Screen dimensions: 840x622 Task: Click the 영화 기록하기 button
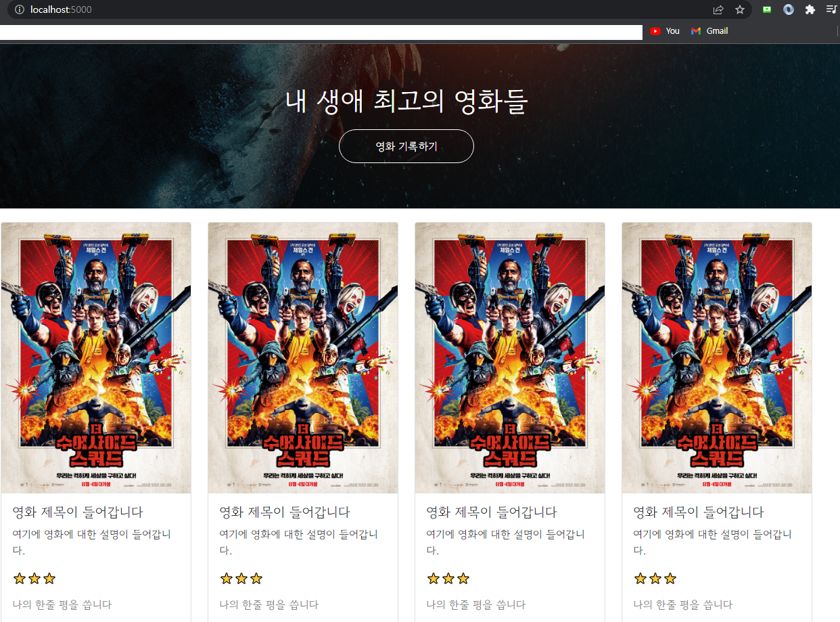[406, 146]
